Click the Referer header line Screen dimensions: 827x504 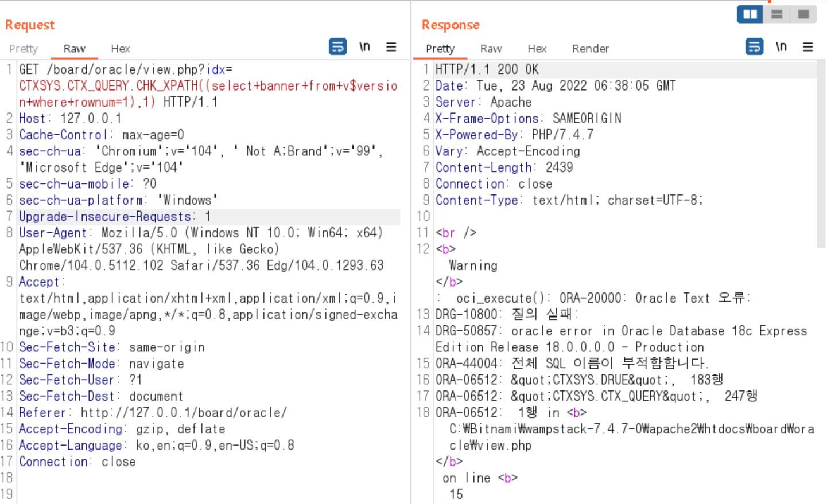[x=153, y=413]
